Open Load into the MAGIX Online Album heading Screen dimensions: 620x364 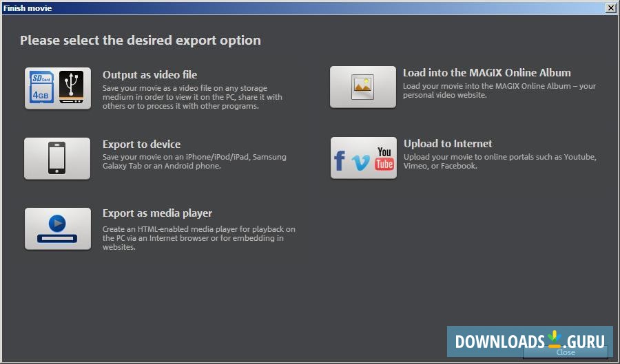click(487, 73)
